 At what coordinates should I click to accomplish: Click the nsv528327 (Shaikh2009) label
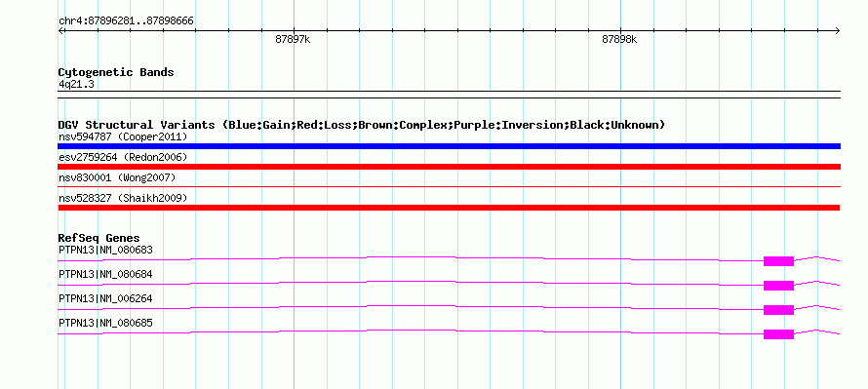(123, 198)
